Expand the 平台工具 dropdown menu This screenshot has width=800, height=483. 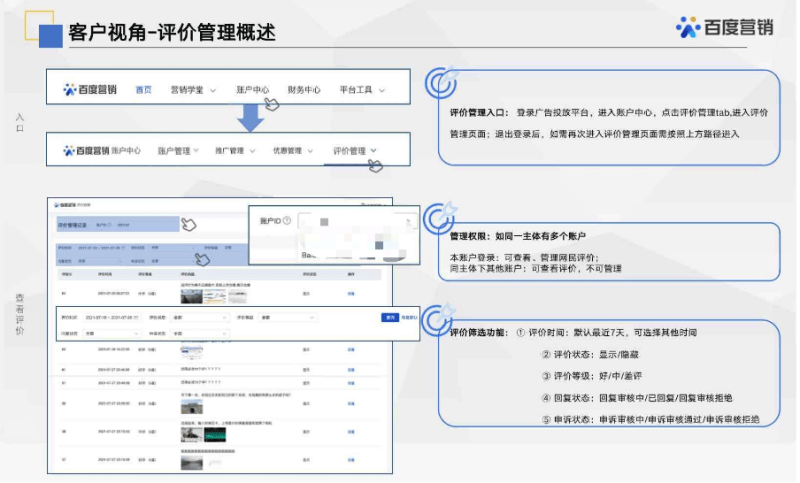coord(362,90)
